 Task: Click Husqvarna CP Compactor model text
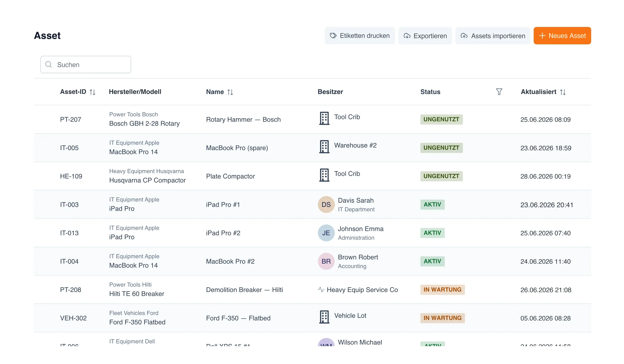click(147, 180)
